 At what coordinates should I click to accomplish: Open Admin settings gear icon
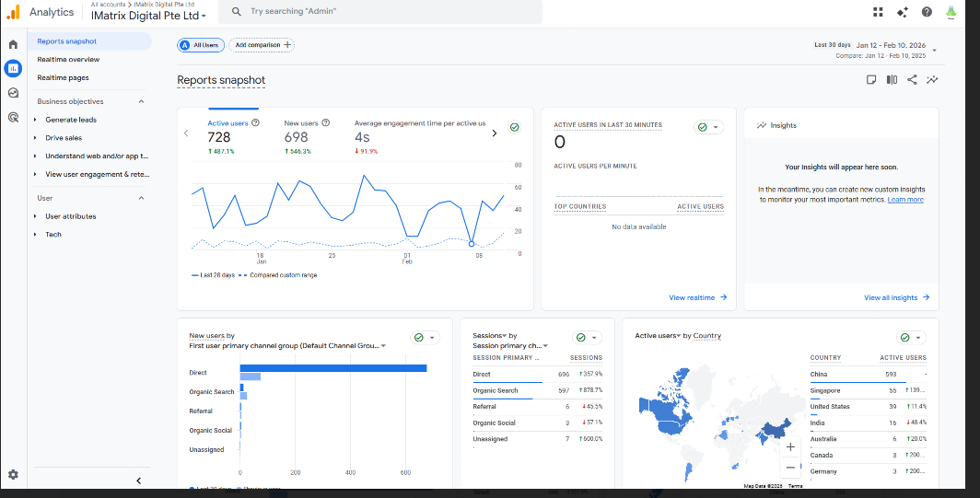coord(13,474)
